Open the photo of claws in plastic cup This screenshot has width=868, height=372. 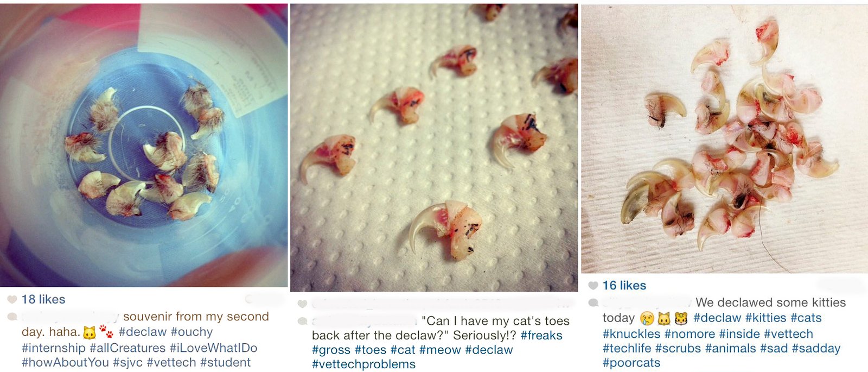coord(144,145)
